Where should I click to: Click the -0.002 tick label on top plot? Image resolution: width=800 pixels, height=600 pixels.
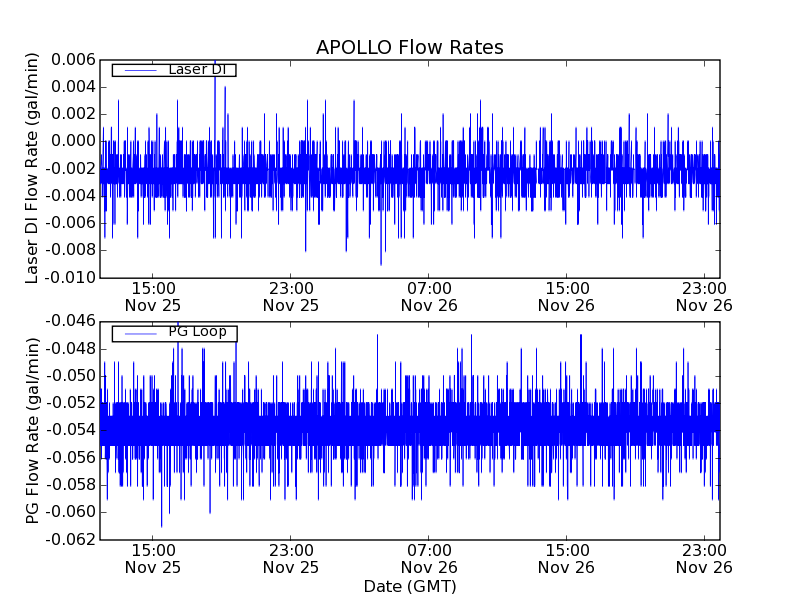(x=71, y=168)
